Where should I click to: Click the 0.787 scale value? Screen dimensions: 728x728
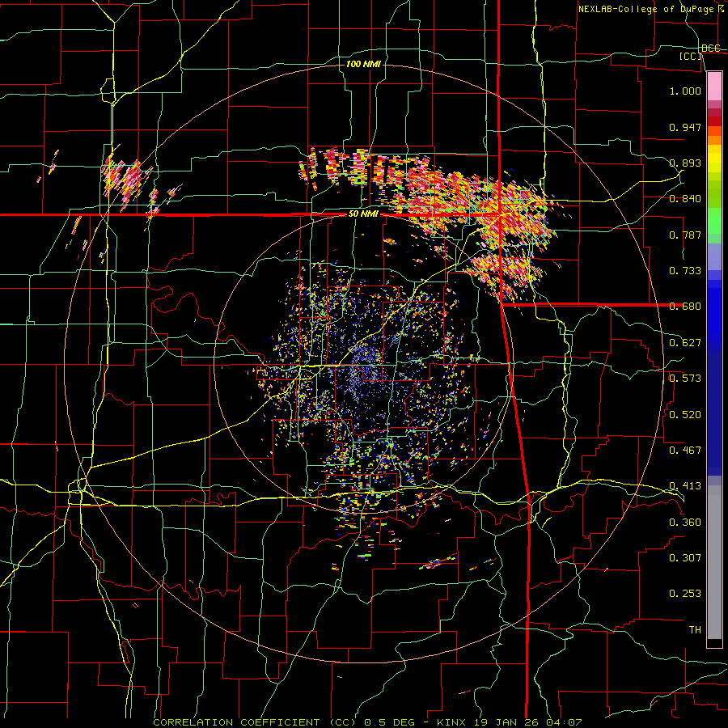pyautogui.click(x=685, y=235)
